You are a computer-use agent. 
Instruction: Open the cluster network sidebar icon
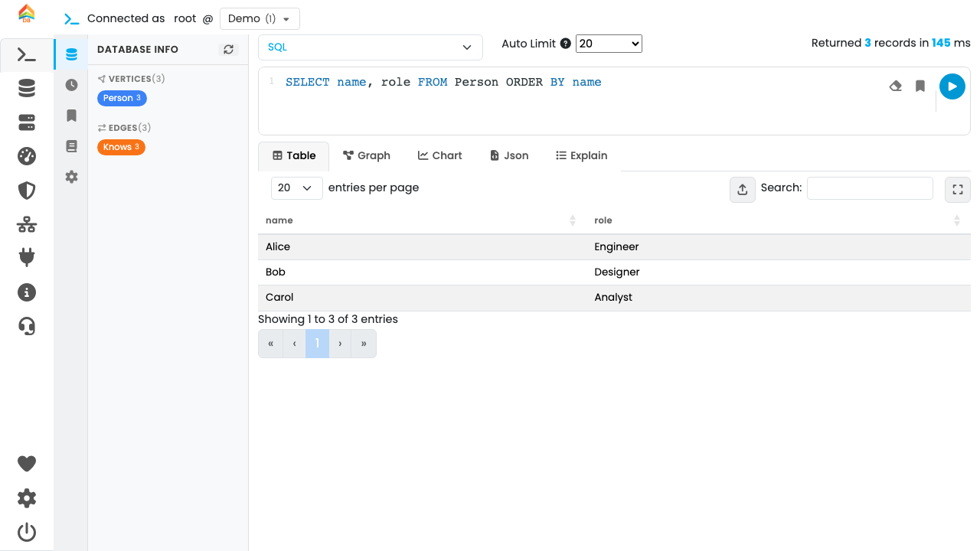click(27, 225)
